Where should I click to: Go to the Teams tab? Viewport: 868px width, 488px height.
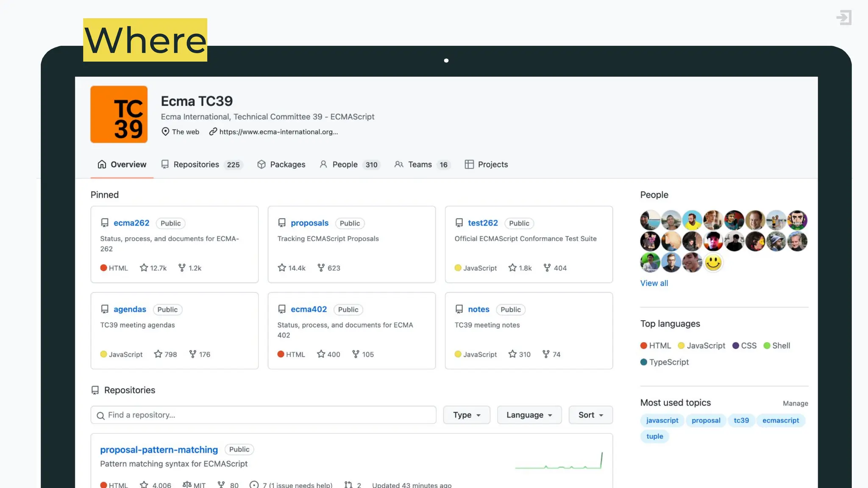[421, 164]
